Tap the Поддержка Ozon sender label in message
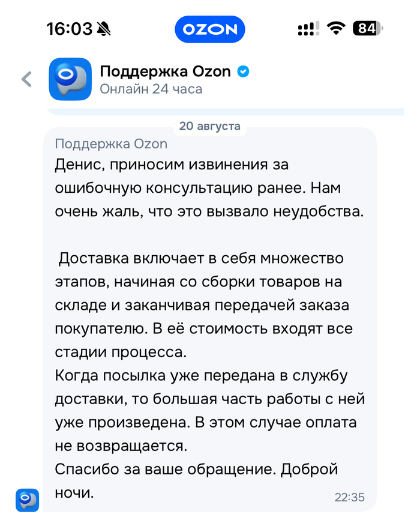The height and width of the screenshot is (523, 420). [111, 144]
